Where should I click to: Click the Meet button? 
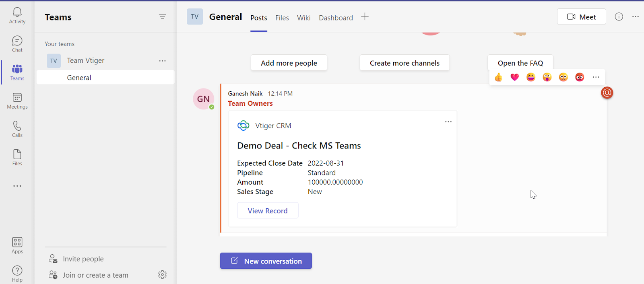582,17
